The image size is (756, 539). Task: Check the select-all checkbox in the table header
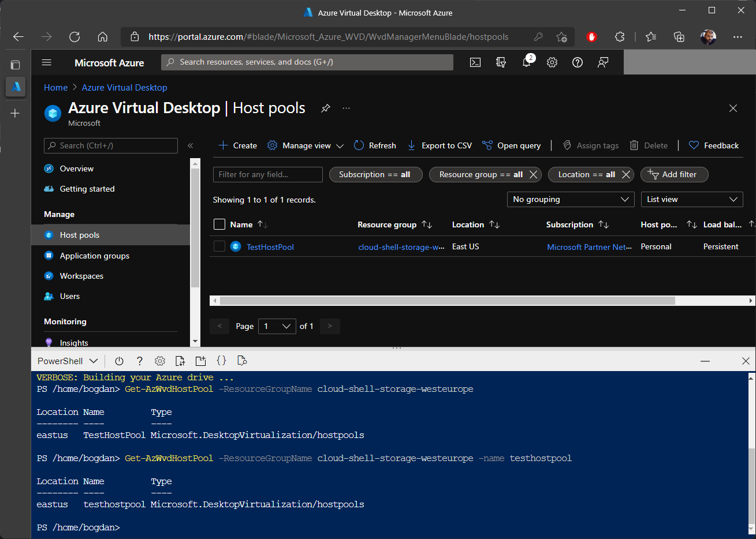tap(219, 224)
